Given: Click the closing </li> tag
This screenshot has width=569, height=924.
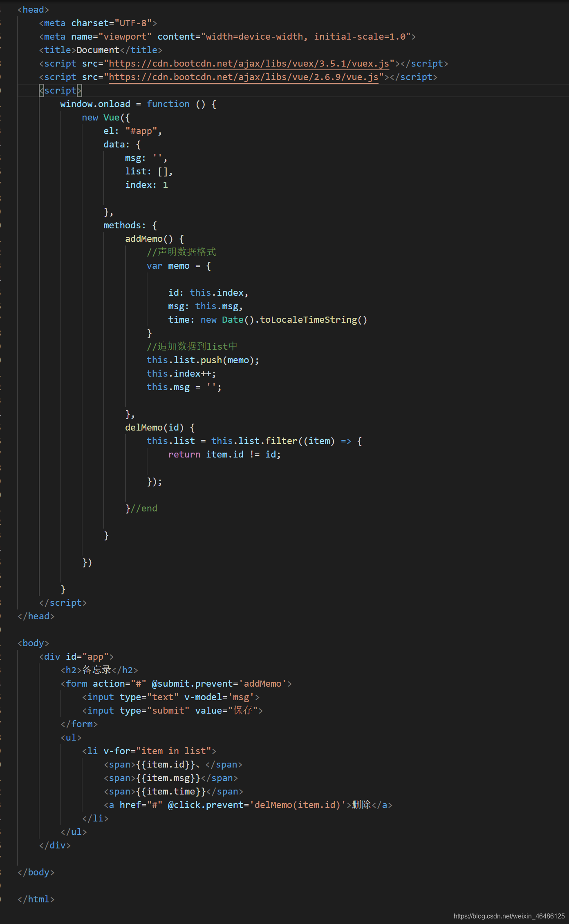Looking at the screenshot, I should point(95,819).
